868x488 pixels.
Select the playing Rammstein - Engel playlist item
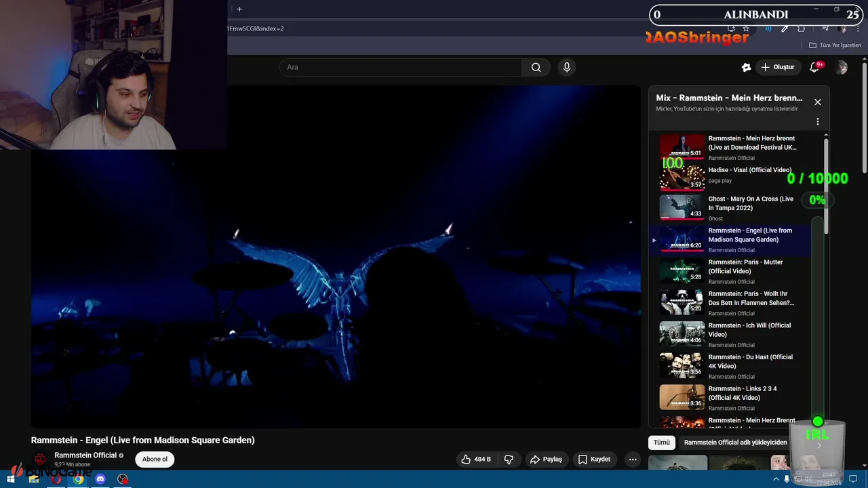pos(730,240)
